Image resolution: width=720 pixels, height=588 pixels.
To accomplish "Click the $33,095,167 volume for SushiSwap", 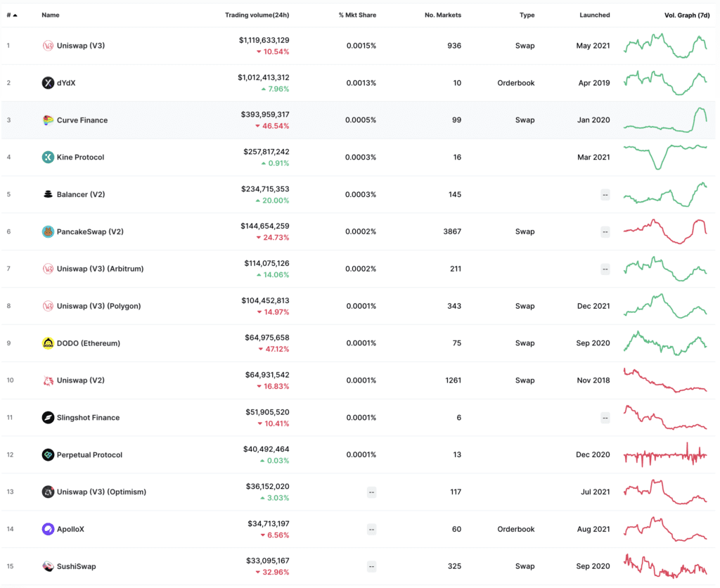I will (268, 561).
